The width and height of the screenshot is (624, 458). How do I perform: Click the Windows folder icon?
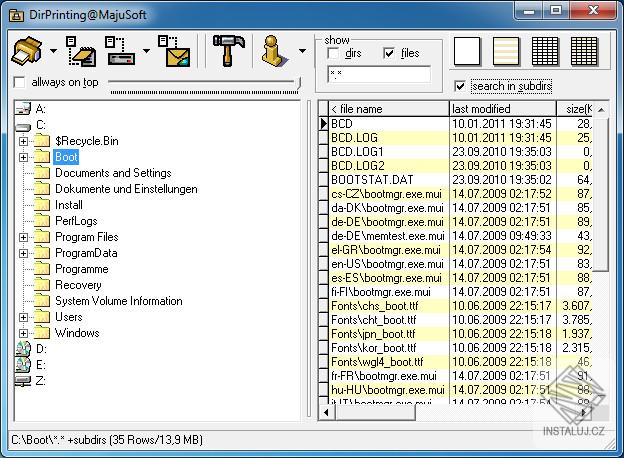(42, 333)
